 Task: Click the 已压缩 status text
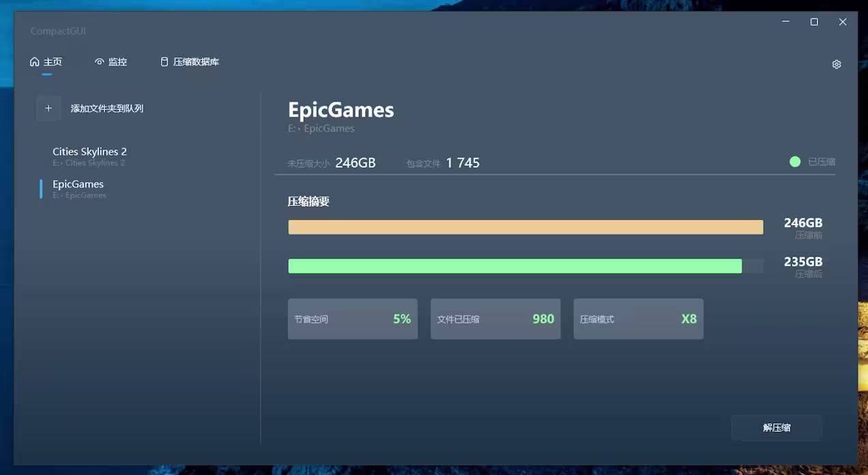pos(822,162)
